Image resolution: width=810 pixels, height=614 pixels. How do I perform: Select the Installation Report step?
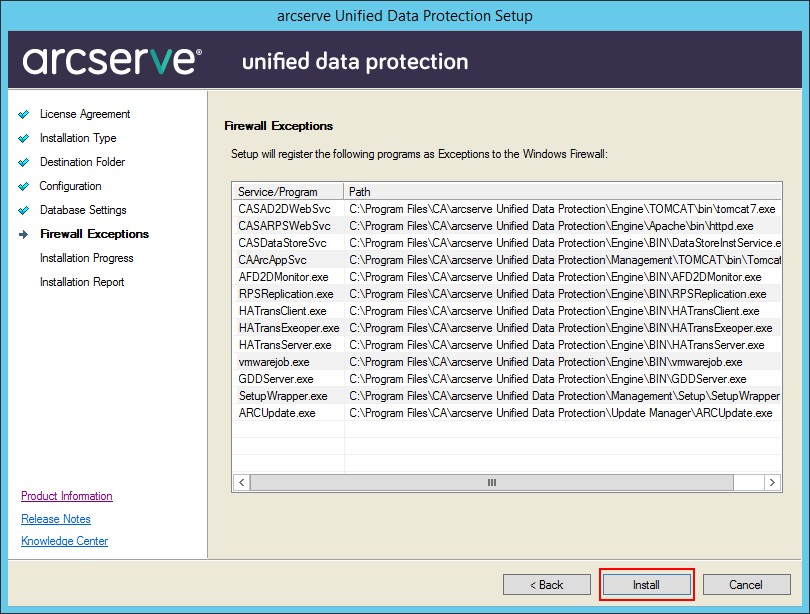pyautogui.click(x=82, y=282)
